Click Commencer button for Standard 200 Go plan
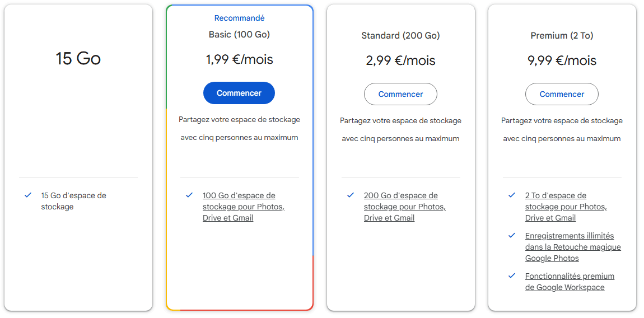The image size is (644, 318). 400,94
